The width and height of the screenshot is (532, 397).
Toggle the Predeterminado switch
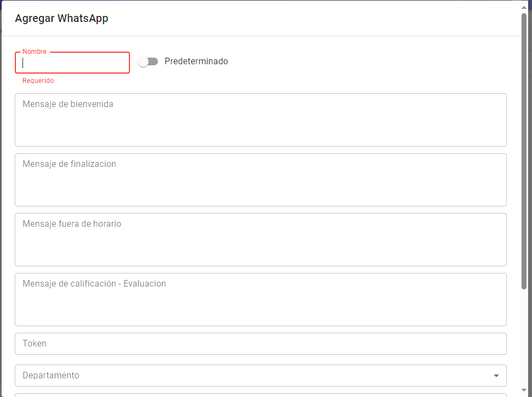coord(148,61)
